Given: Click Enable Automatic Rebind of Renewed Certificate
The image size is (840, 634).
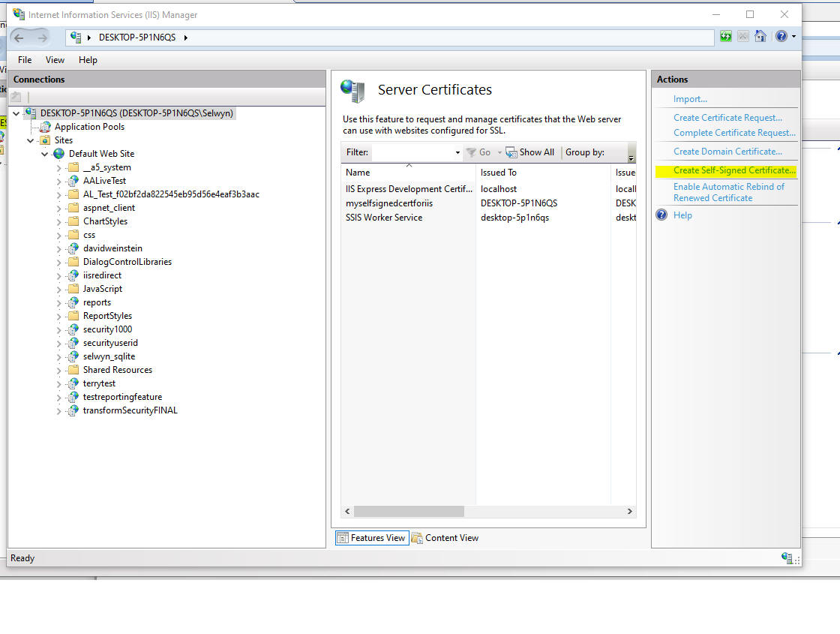Looking at the screenshot, I should click(728, 192).
